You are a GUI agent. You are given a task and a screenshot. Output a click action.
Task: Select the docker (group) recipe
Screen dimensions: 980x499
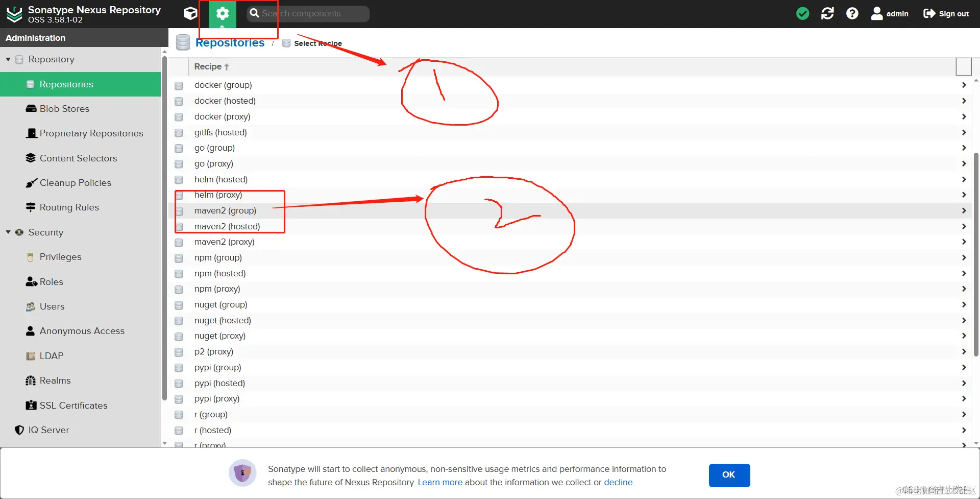tap(223, 85)
